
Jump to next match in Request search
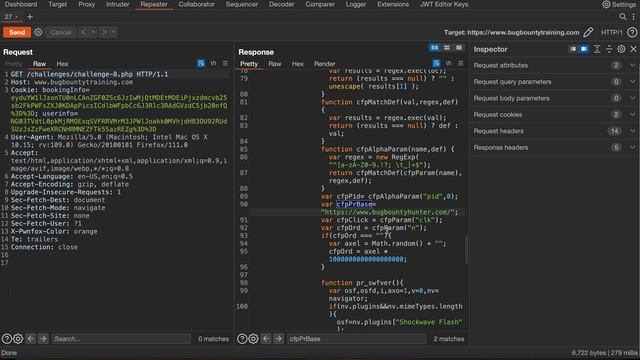pyautogui.click(x=43, y=339)
